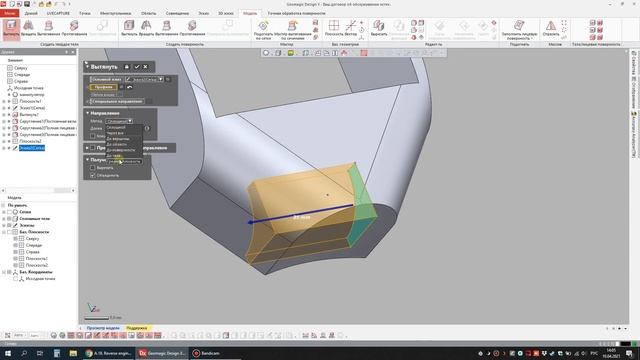Screen dimensions: 640x360
Task: Toggle visibility of Плоскость1 in Модель panel
Action: tap(16, 259)
